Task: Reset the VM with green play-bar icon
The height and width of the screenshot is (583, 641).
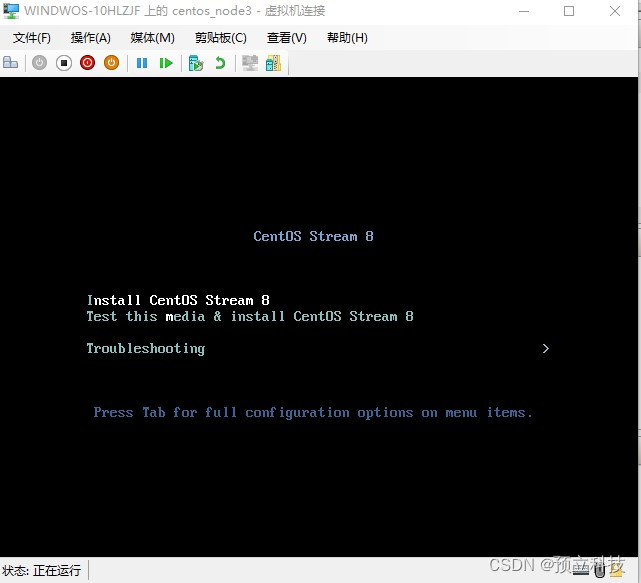Action: pos(166,63)
